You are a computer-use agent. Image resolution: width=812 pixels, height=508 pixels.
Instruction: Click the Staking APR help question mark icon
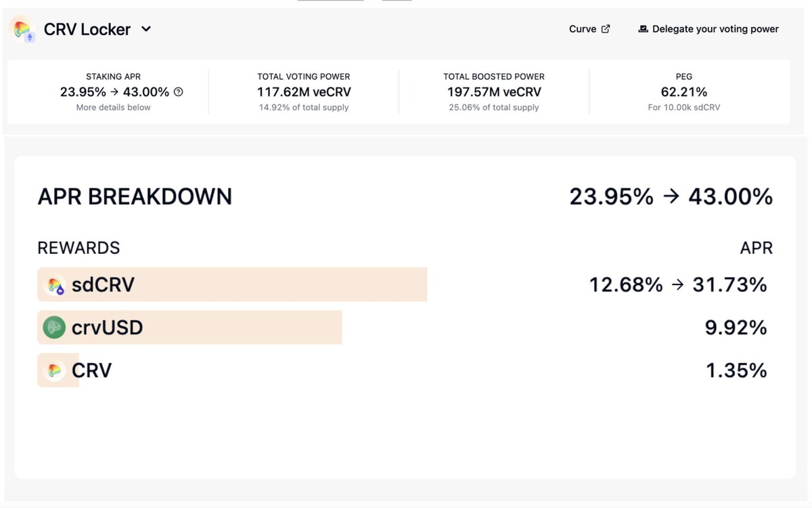coord(179,92)
